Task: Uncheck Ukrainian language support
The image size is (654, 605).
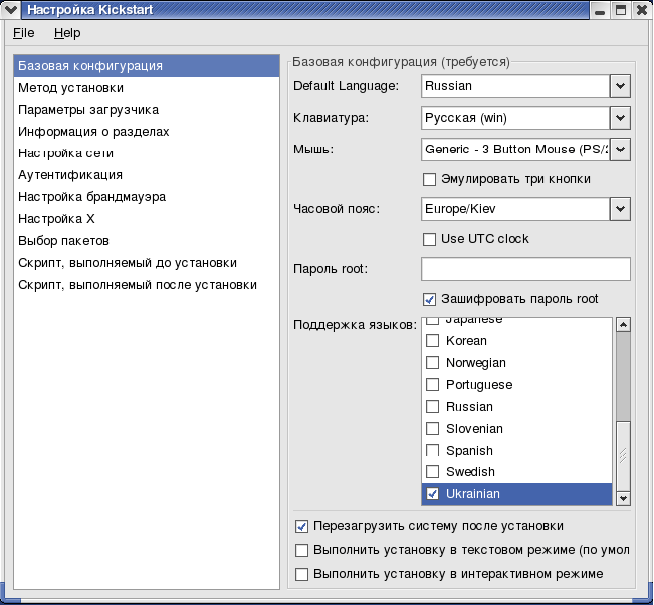Action: (x=433, y=494)
